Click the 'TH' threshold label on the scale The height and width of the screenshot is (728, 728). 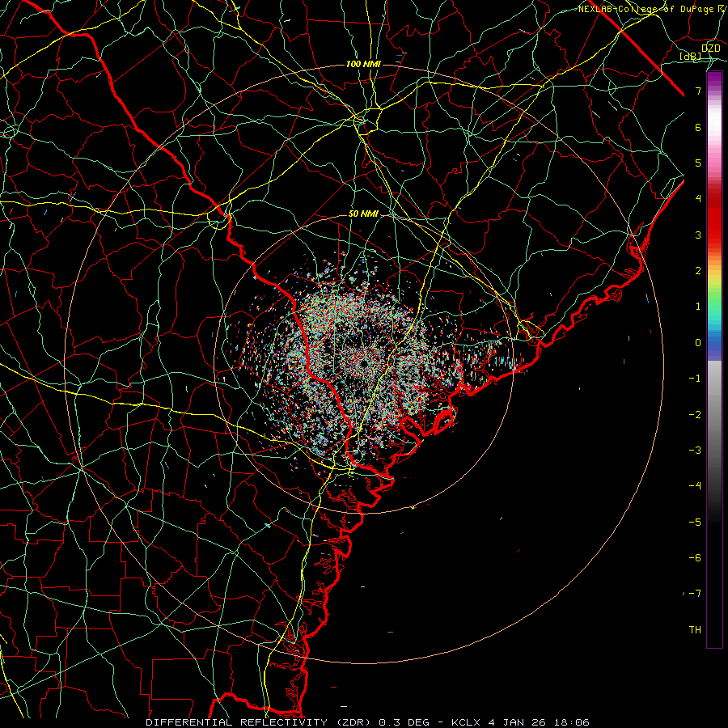pyautogui.click(x=695, y=630)
